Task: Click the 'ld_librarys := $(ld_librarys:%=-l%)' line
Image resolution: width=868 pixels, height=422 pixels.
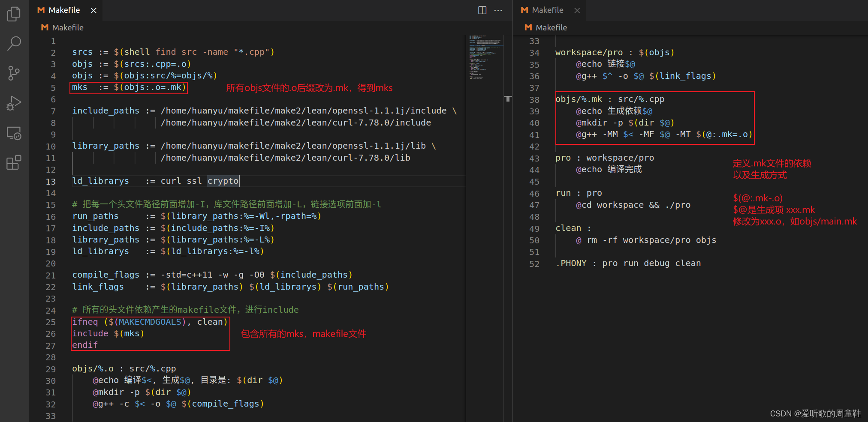Action: coord(168,251)
